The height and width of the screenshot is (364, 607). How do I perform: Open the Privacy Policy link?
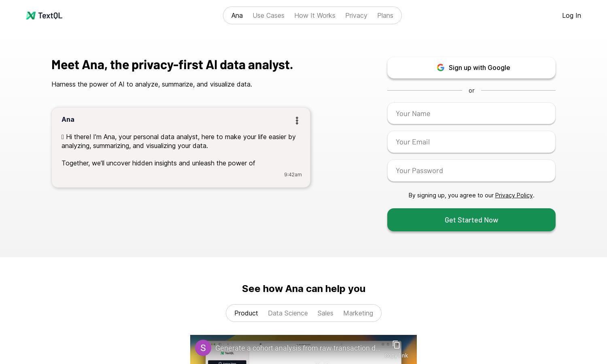click(514, 195)
